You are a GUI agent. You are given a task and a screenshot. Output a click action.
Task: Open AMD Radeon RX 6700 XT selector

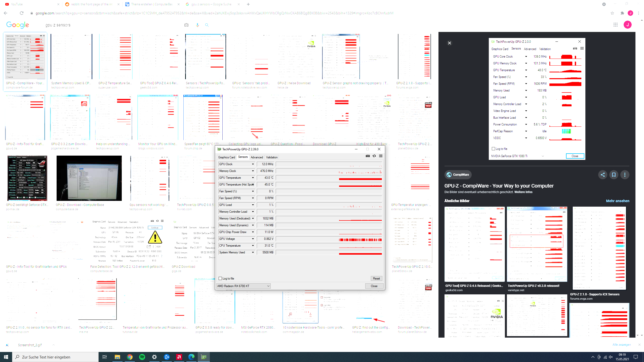point(243,286)
